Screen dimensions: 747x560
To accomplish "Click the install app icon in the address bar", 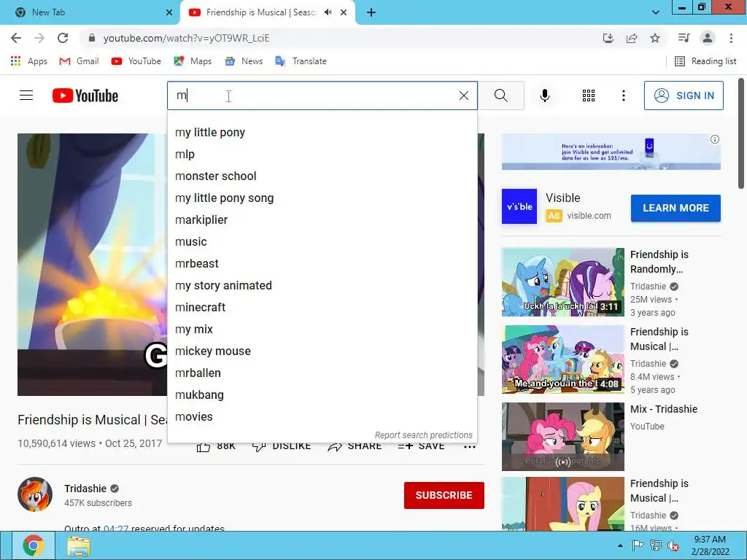I will coord(608,38).
